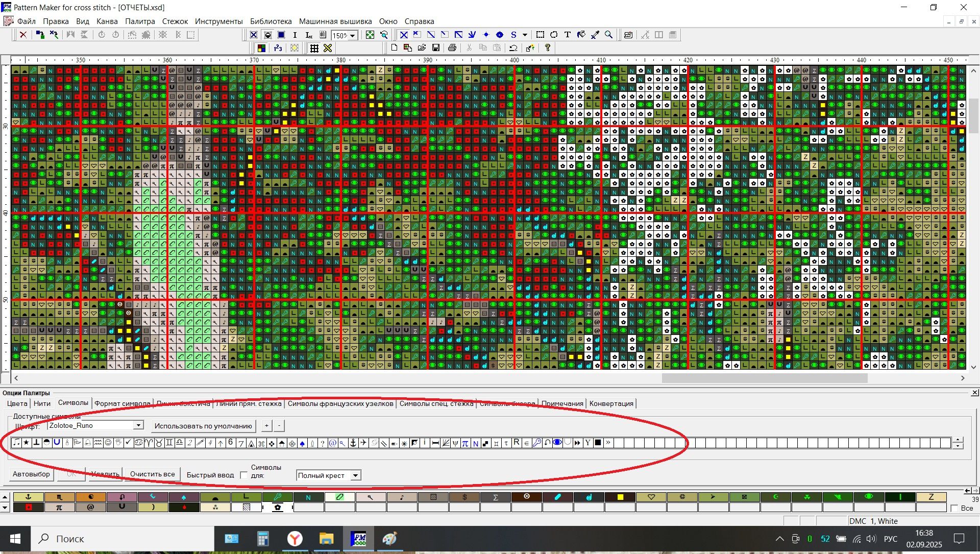The image size is (980, 554).
Task: Select the yellow square palette swatch
Action: point(620,497)
